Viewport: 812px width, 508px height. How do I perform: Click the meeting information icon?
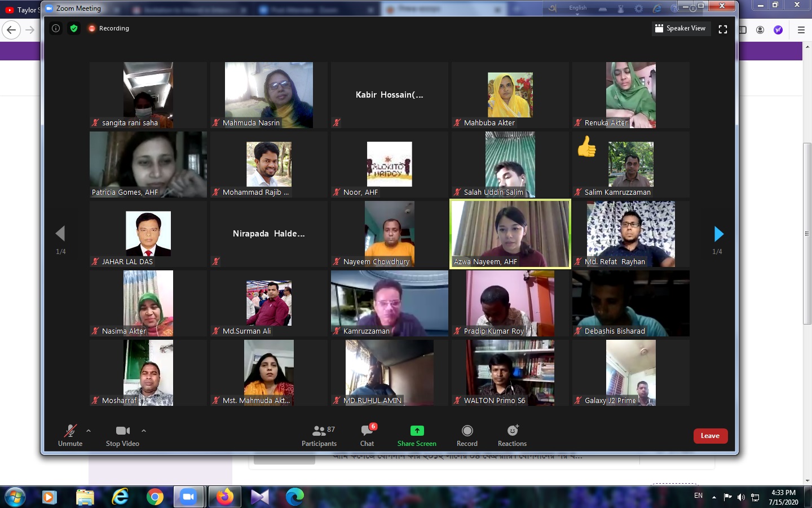(x=56, y=28)
